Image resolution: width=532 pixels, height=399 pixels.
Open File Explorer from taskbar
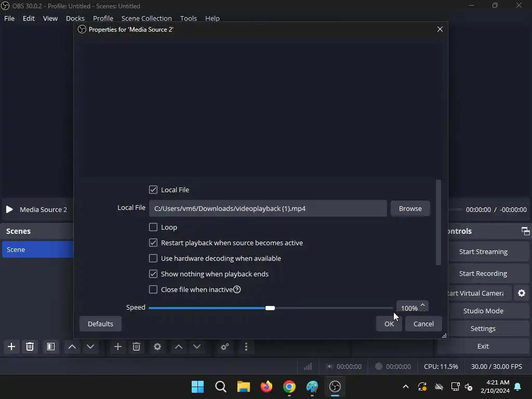pos(243,387)
